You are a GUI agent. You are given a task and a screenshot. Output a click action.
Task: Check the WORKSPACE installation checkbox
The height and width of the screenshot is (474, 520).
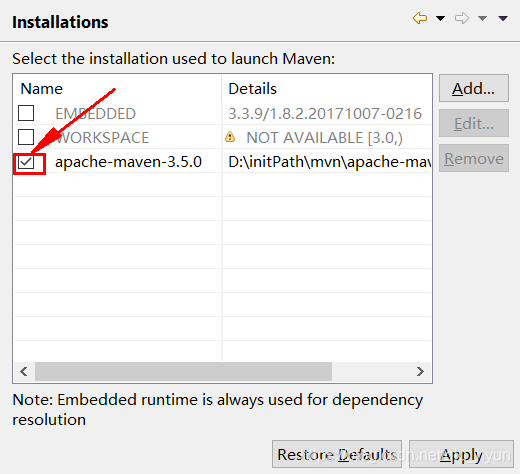pyautogui.click(x=26, y=137)
